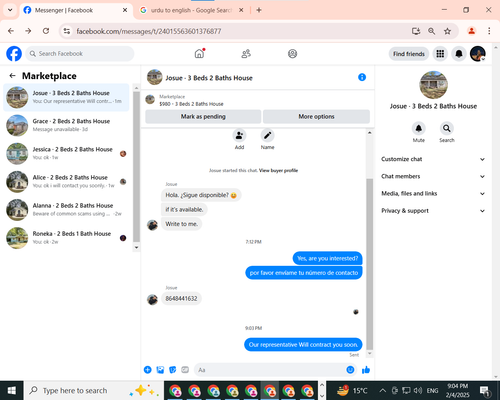Screen dimensions: 500x400
Task: Open Windows notification center icon
Action: tap(484, 390)
